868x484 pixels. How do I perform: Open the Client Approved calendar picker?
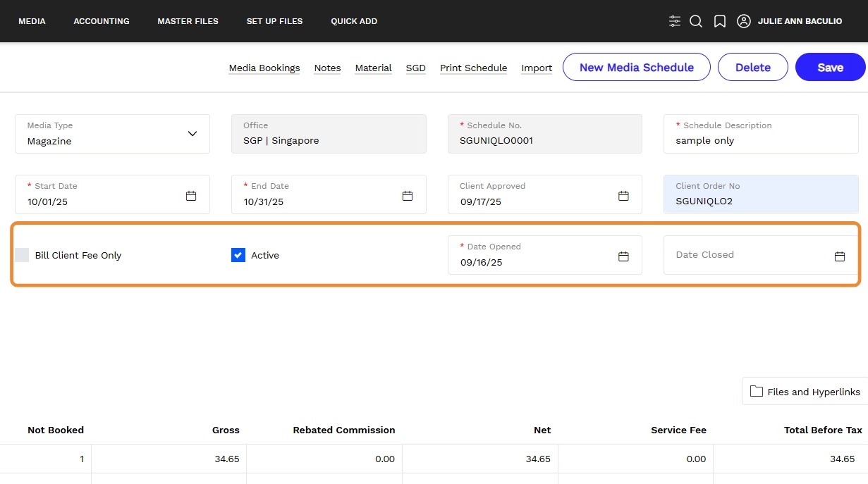623,196
